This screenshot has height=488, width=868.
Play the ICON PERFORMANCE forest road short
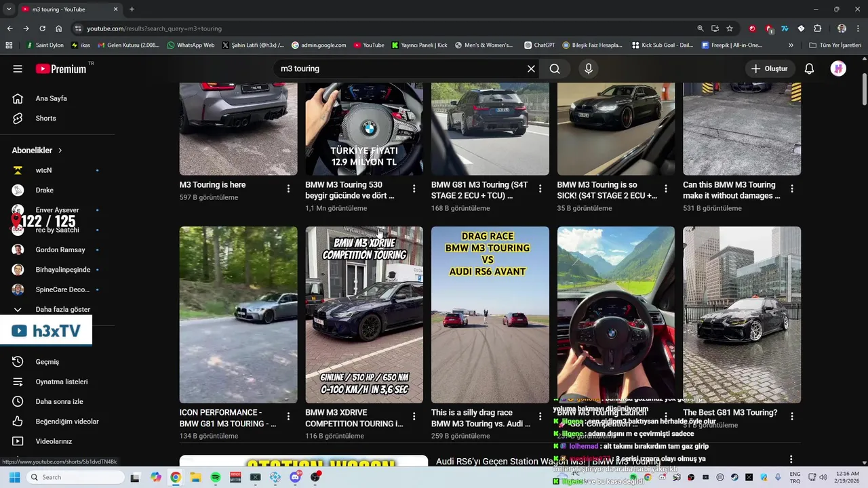tap(238, 314)
